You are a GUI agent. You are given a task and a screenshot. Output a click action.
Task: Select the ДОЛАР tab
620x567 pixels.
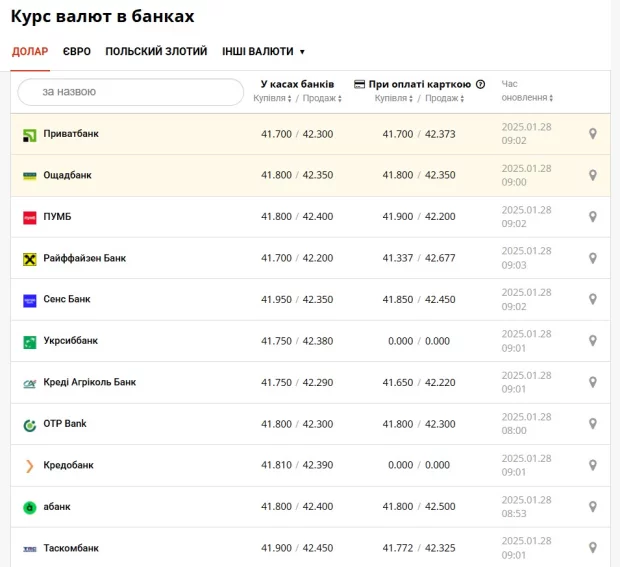[30, 51]
